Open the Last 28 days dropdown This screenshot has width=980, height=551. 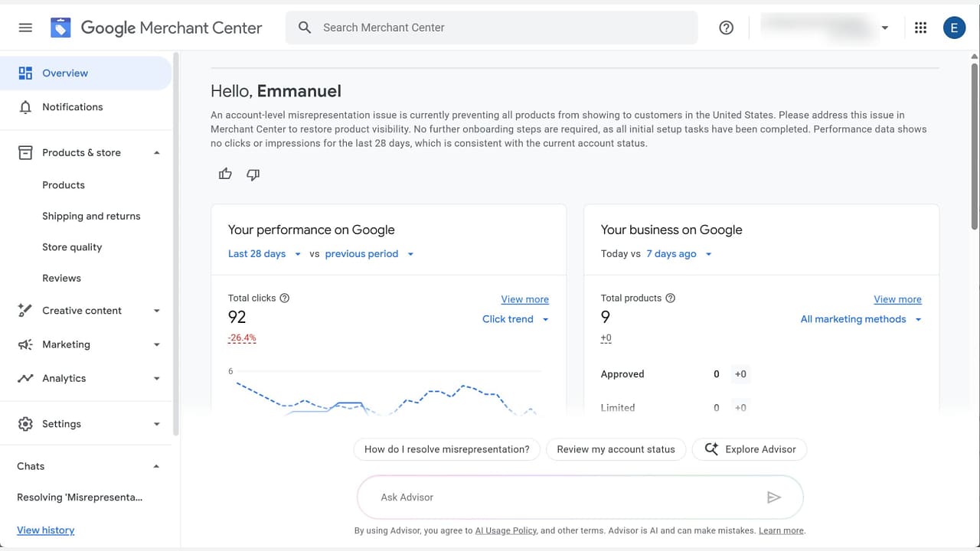265,254
